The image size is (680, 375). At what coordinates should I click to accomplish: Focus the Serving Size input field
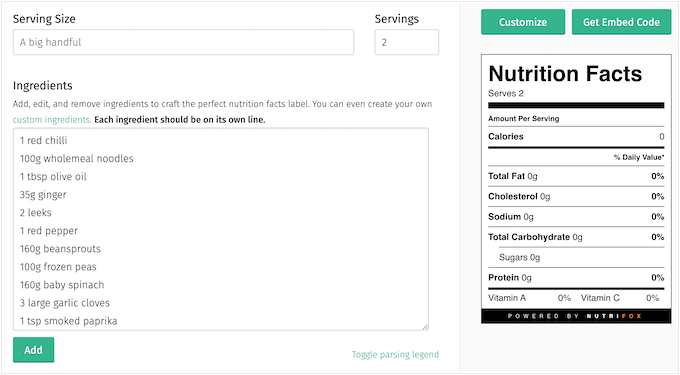click(183, 42)
